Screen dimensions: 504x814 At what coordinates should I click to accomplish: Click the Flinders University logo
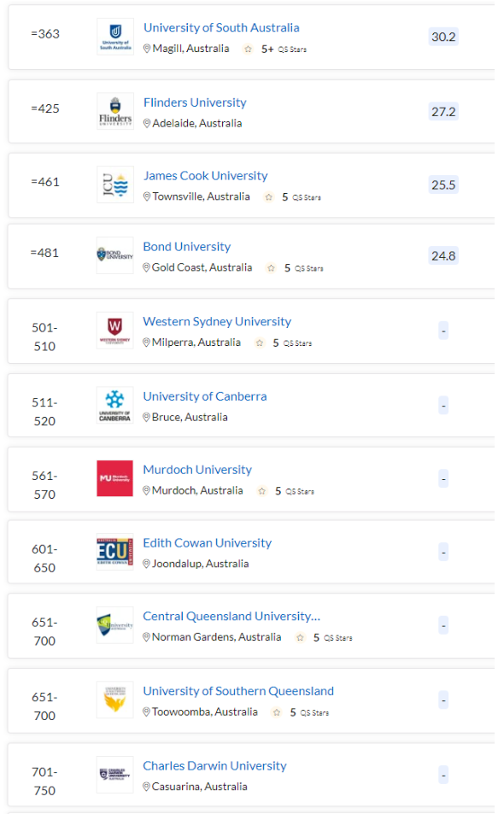[x=115, y=111]
